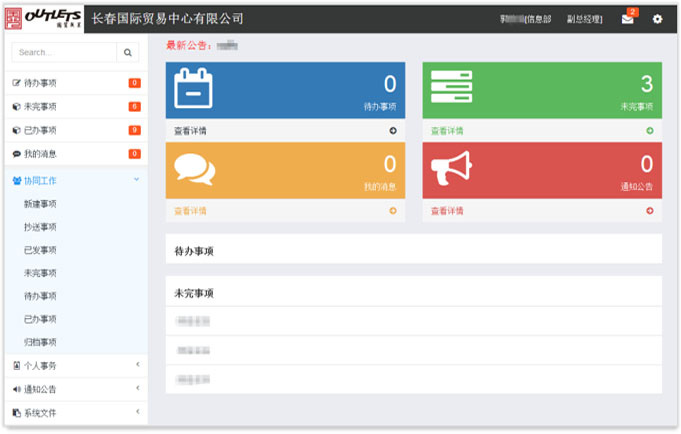
Task: Click the OUTLETS logo in header
Action: click(x=46, y=18)
